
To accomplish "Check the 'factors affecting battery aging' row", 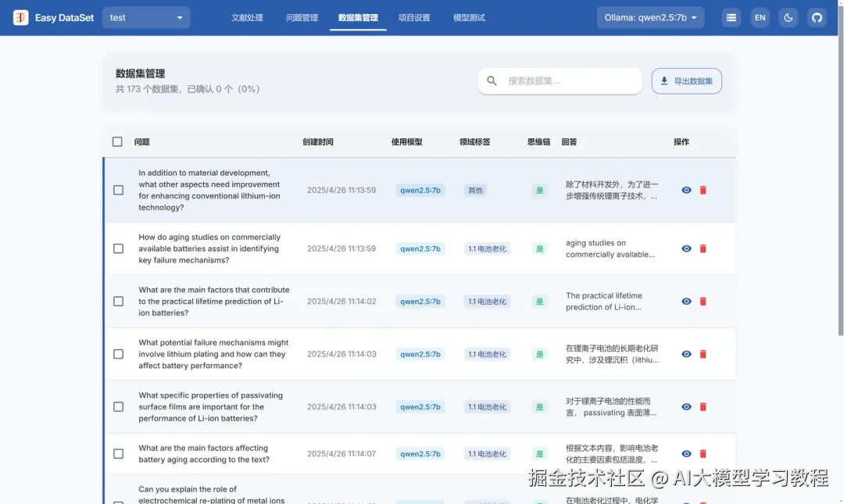I will coord(119,454).
